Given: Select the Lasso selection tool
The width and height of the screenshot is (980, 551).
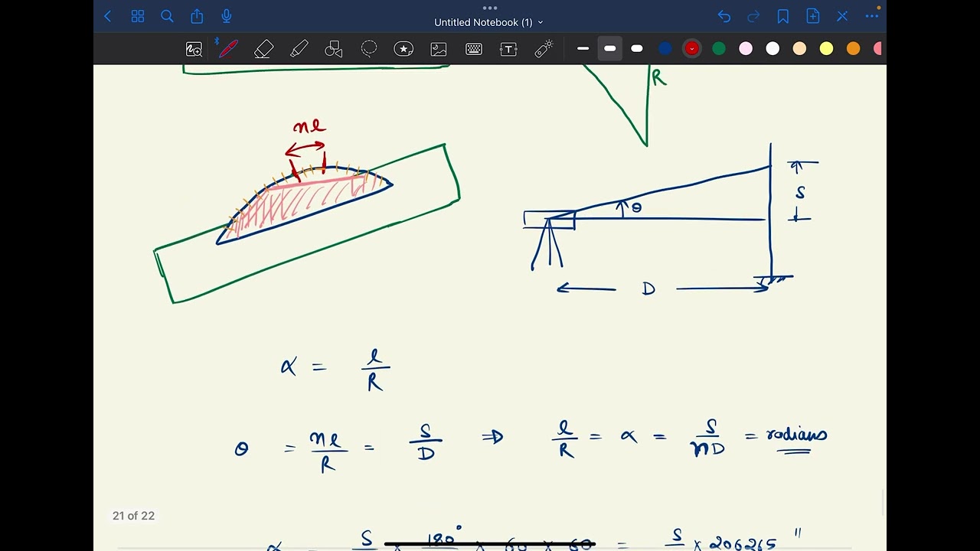Looking at the screenshot, I should pyautogui.click(x=369, y=49).
